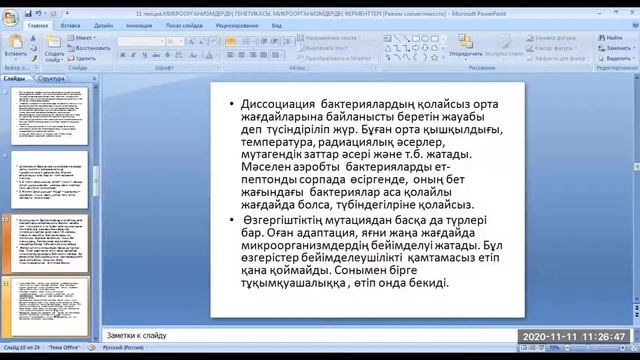Viewport: 640px width, 360px height.
Task: Toggle italic formatting (К)
Action: [x=133, y=55]
